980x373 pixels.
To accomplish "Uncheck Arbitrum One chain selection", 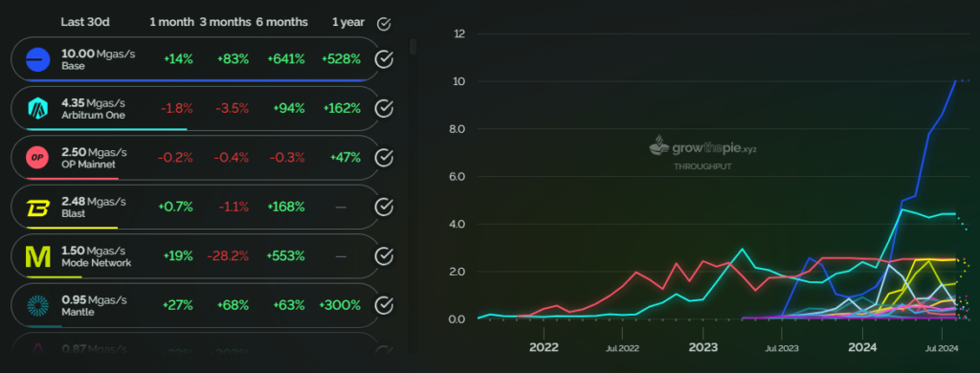I will 384,109.
